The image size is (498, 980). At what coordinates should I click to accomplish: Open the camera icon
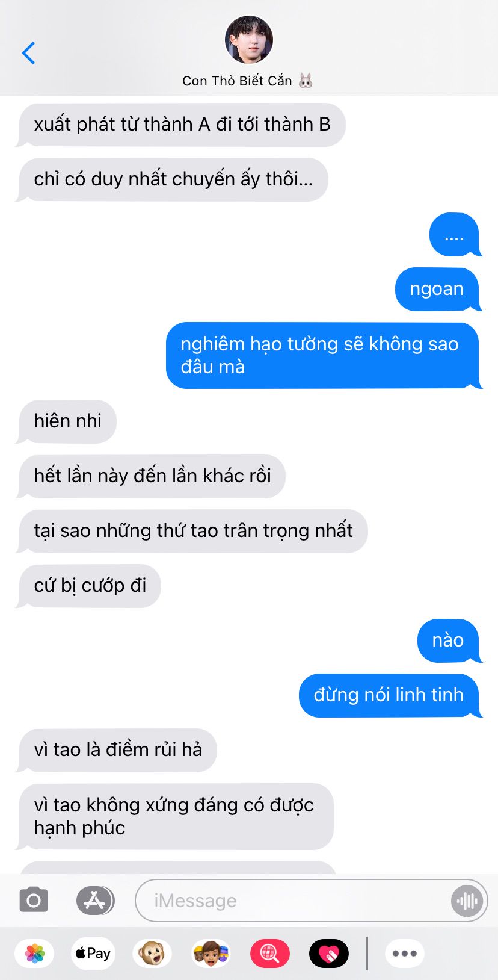click(x=34, y=901)
